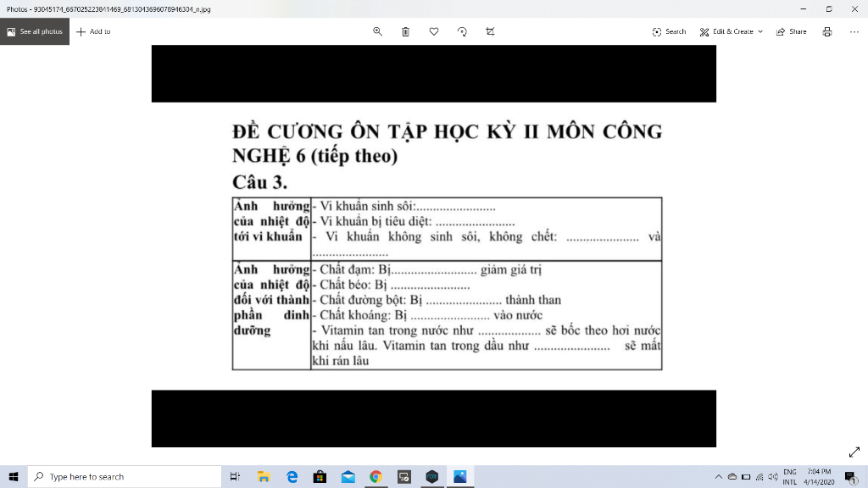Open See all photos view
Image resolution: width=868 pixels, height=488 pixels.
click(x=34, y=31)
